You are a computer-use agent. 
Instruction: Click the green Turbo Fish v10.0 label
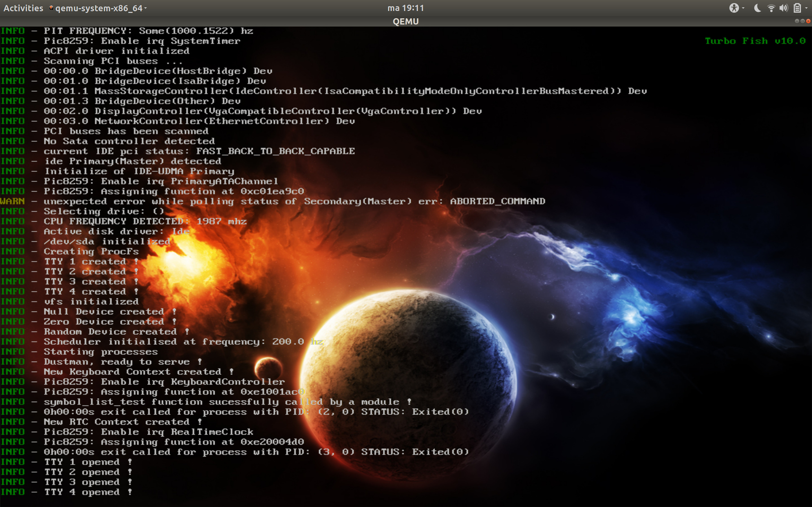point(755,41)
